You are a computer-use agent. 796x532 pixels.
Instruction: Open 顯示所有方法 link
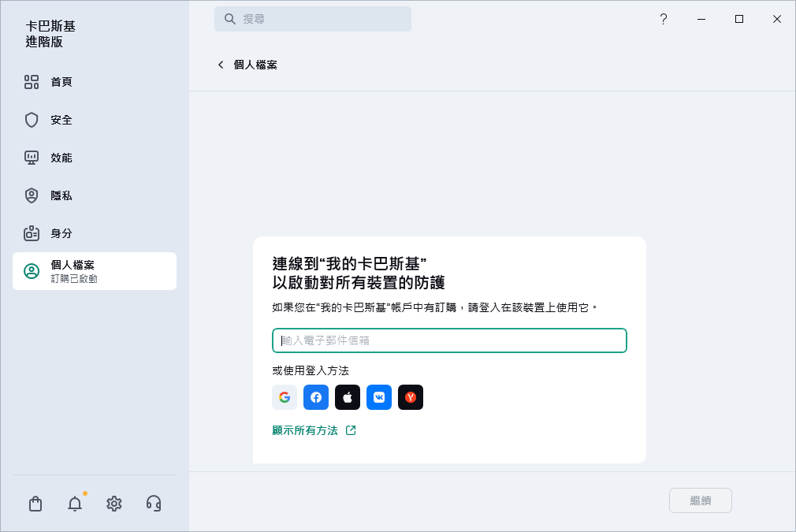[x=307, y=430]
